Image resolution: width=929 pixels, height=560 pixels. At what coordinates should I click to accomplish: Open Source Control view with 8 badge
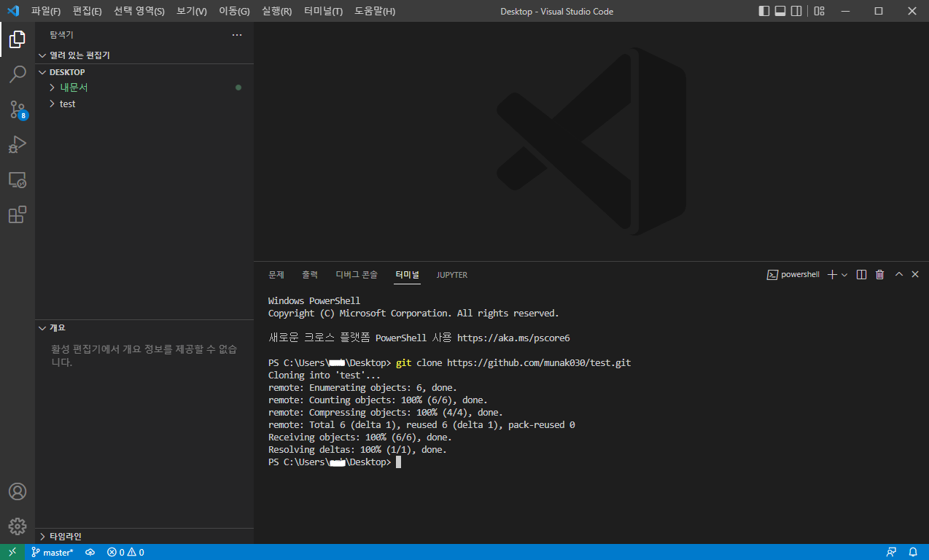18,109
